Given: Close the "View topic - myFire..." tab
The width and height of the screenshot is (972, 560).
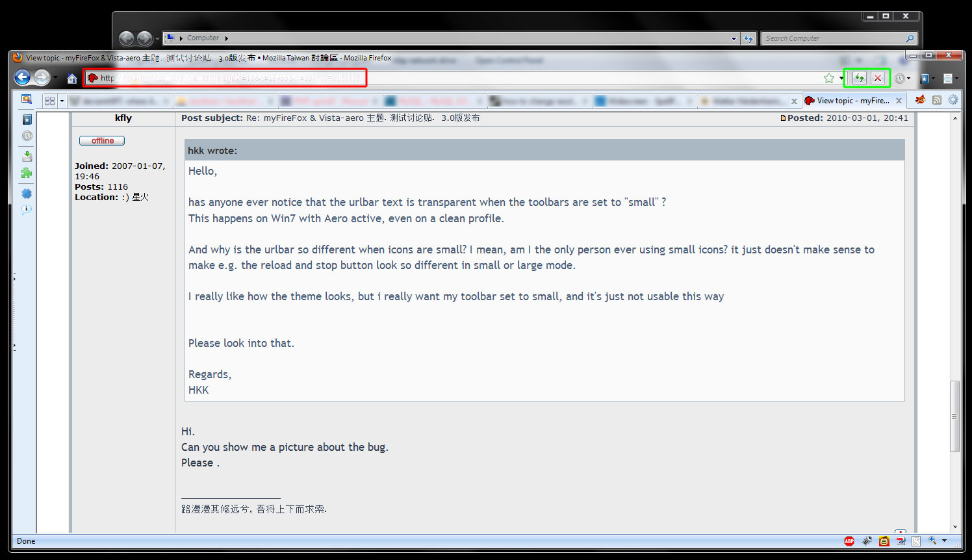Looking at the screenshot, I should (x=899, y=101).
